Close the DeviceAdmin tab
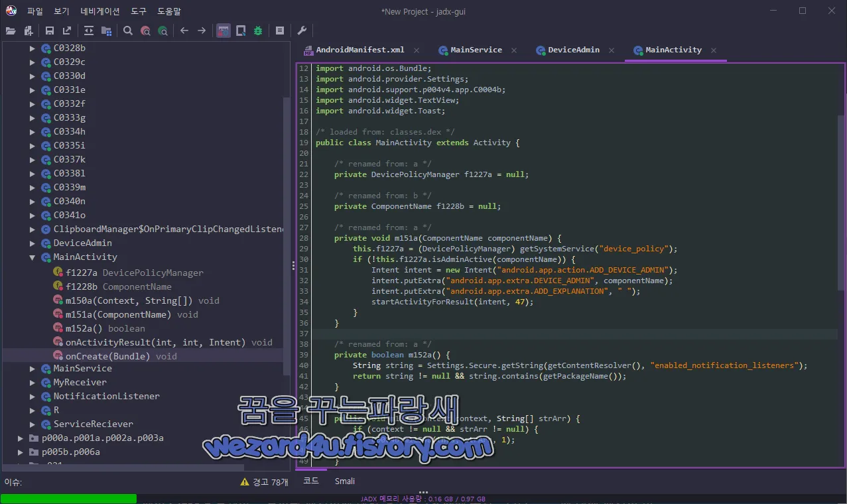Screen dimensions: 847x504 click(x=612, y=50)
